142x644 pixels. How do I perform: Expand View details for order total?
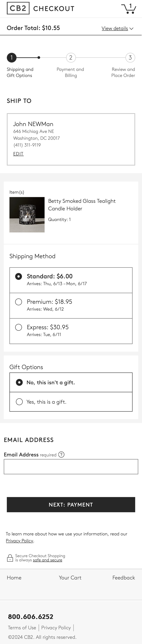(117, 28)
